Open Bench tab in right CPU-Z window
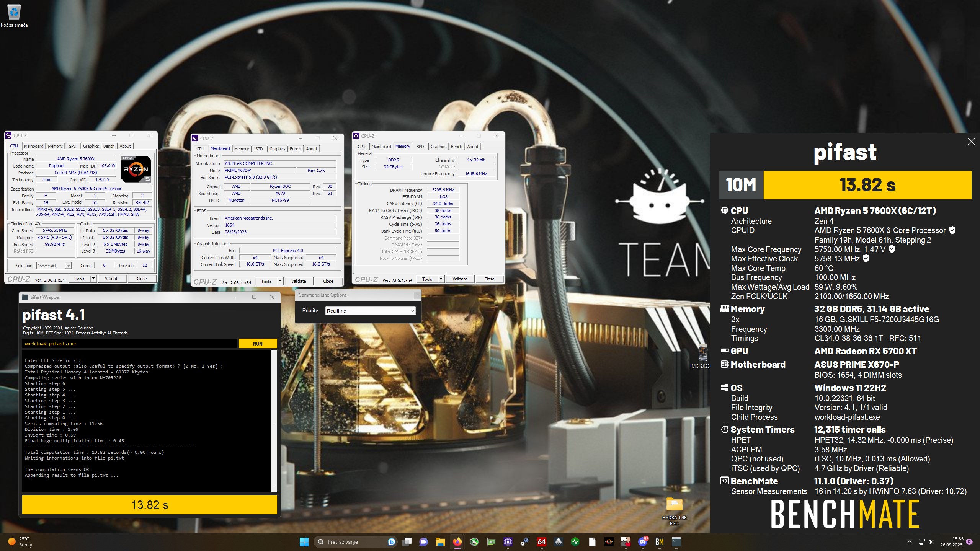Image resolution: width=980 pixels, height=551 pixels. tap(456, 147)
